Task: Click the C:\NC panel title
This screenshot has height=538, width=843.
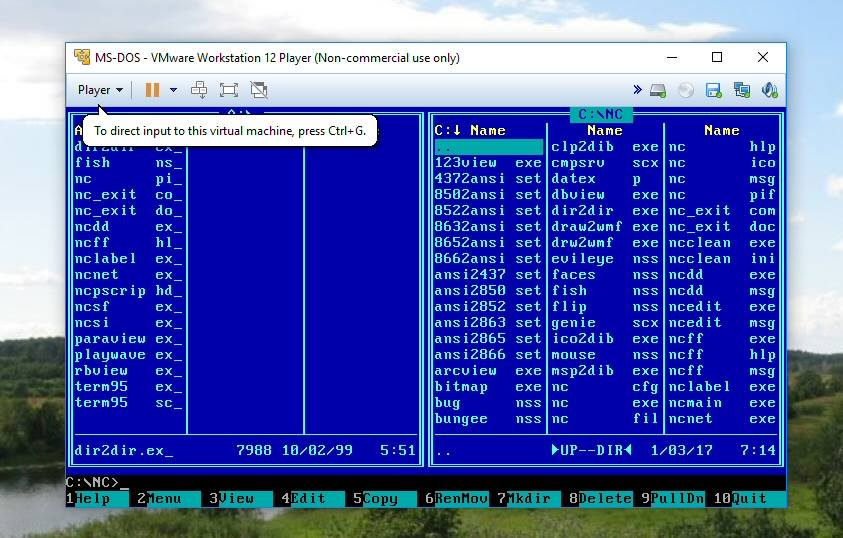Action: [x=601, y=114]
